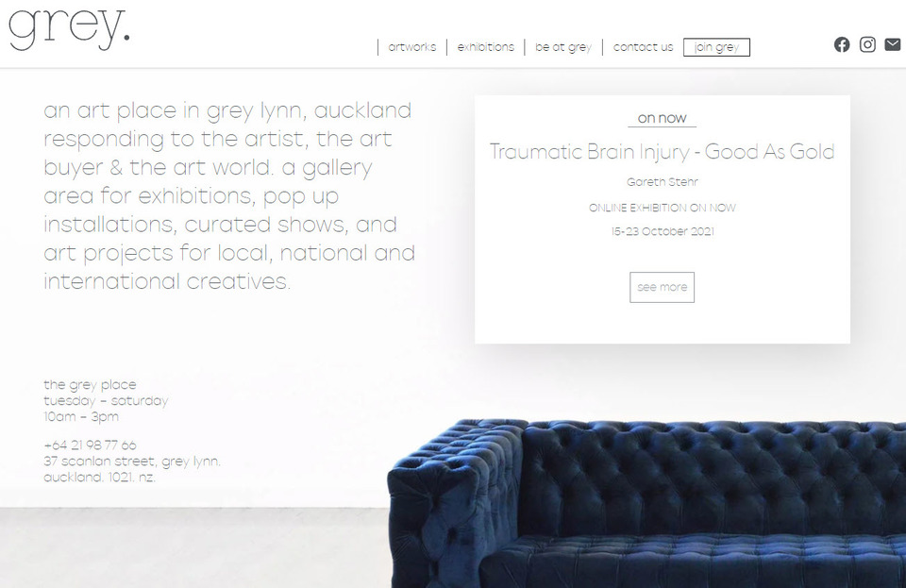906x588 pixels.
Task: Click the ONLINE EXHIBITION ON NOW text
Action: click(x=663, y=208)
